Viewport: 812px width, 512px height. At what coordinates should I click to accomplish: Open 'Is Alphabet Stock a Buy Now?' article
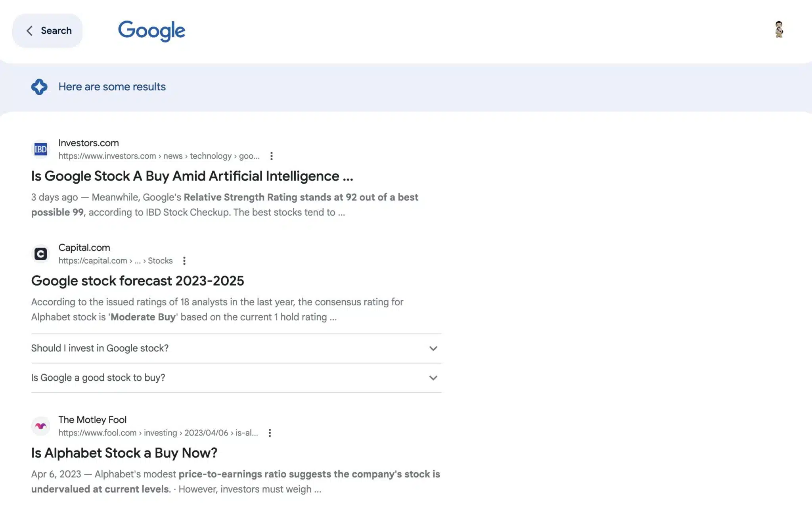point(124,453)
